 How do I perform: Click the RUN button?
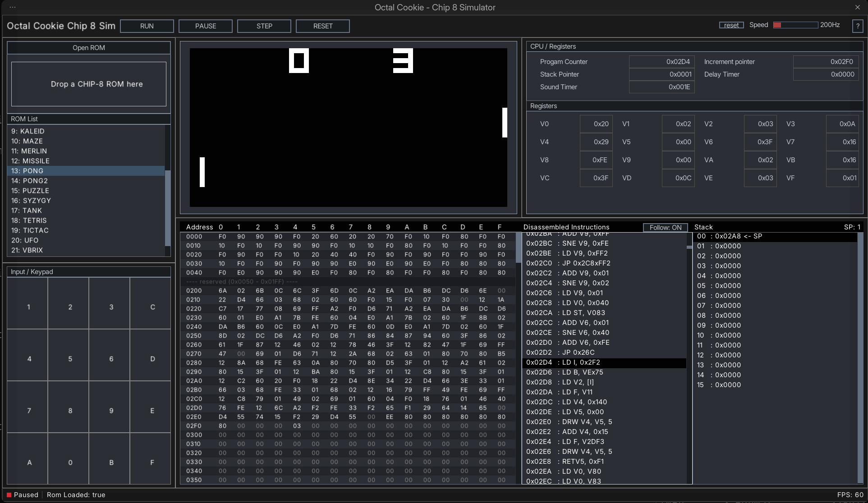pos(147,26)
